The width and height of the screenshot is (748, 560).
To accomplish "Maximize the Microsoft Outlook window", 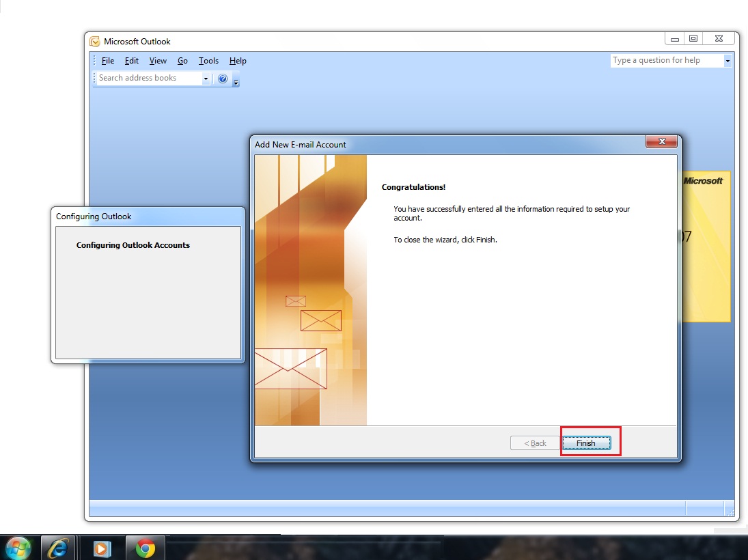I will point(693,39).
